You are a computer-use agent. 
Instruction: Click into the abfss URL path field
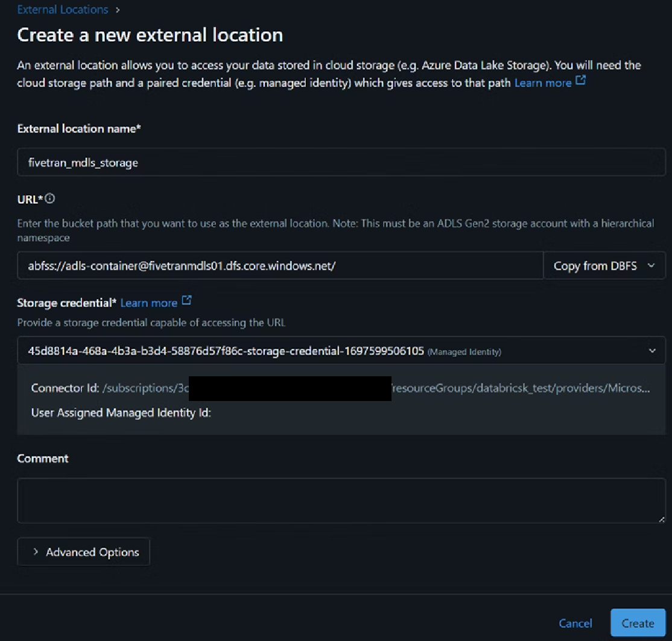click(x=281, y=265)
